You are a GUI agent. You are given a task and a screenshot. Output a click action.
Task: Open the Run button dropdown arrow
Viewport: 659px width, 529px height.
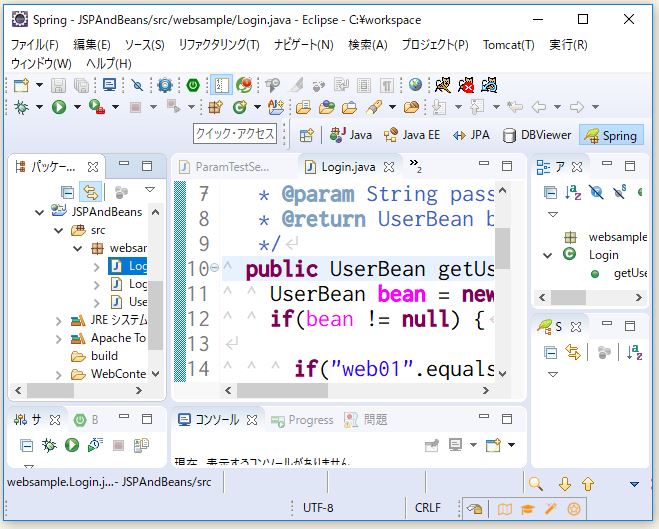tap(77, 107)
